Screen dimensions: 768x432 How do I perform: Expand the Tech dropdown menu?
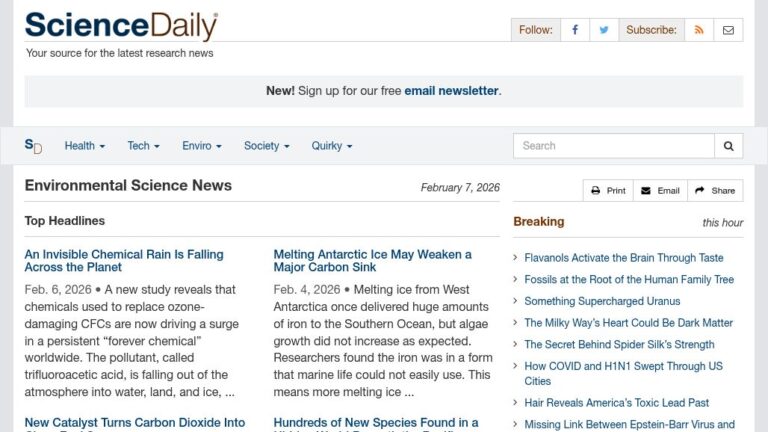143,146
